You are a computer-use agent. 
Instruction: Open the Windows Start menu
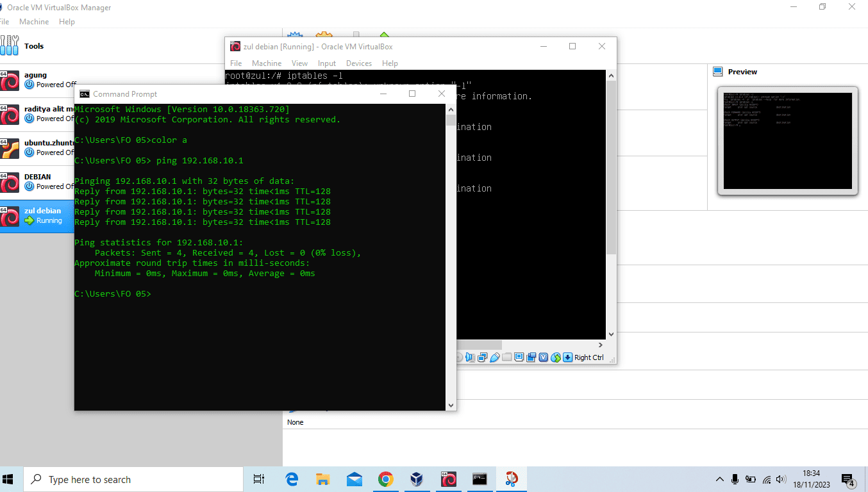[x=8, y=479]
